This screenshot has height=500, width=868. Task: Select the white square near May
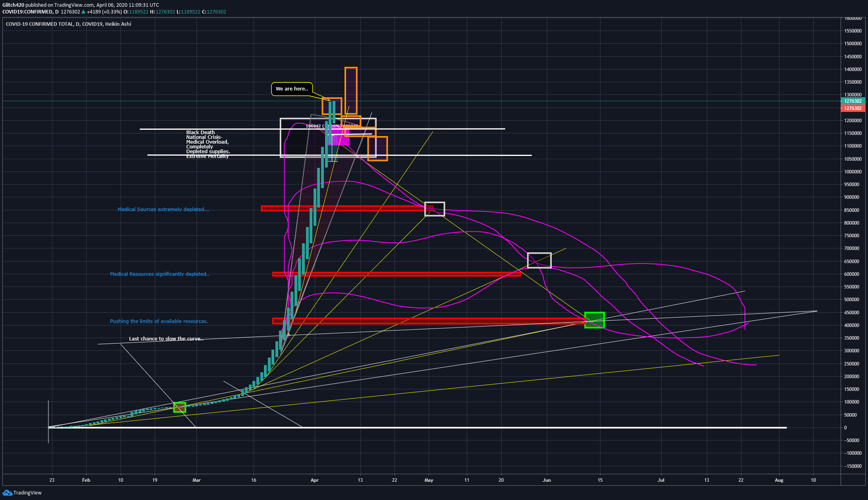(x=435, y=209)
